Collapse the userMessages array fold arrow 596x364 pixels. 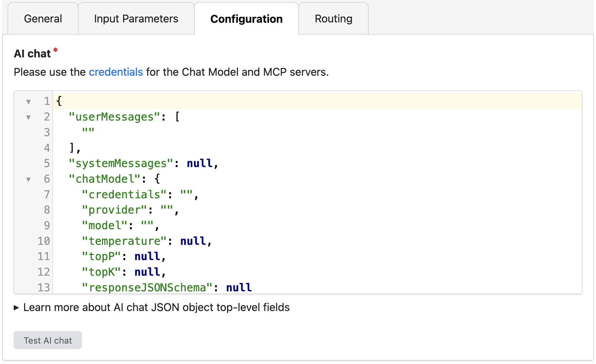click(29, 117)
